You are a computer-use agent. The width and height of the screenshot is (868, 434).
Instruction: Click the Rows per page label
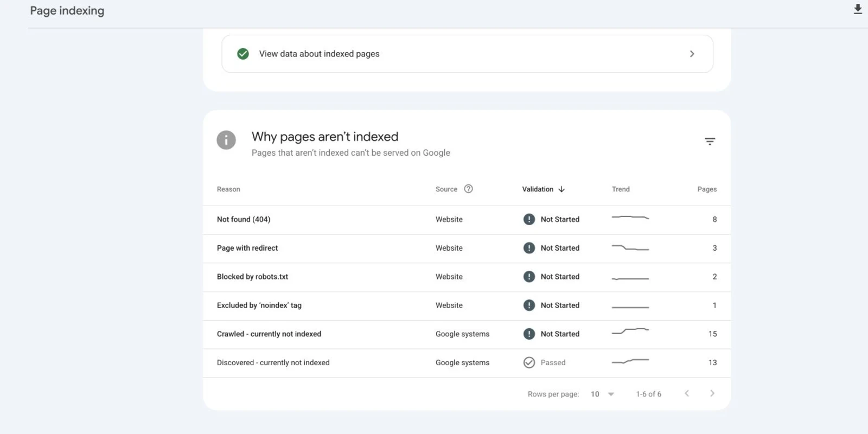tap(553, 394)
